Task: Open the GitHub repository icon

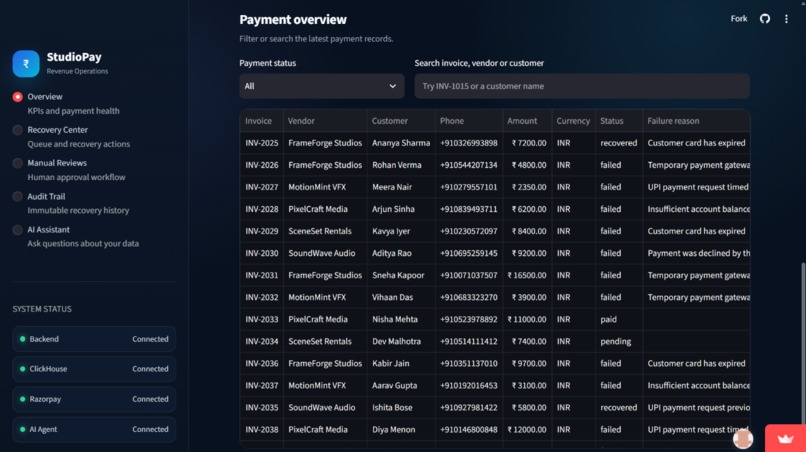Action: (765, 19)
